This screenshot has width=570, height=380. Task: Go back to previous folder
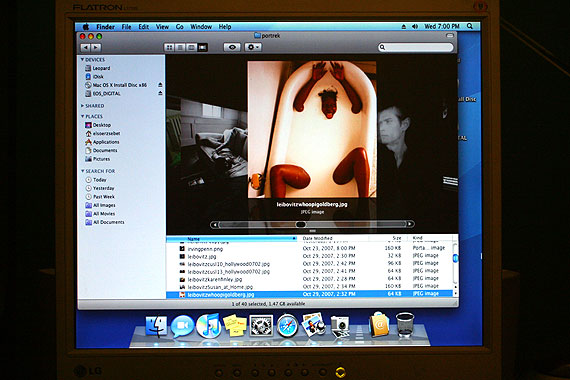click(x=85, y=47)
